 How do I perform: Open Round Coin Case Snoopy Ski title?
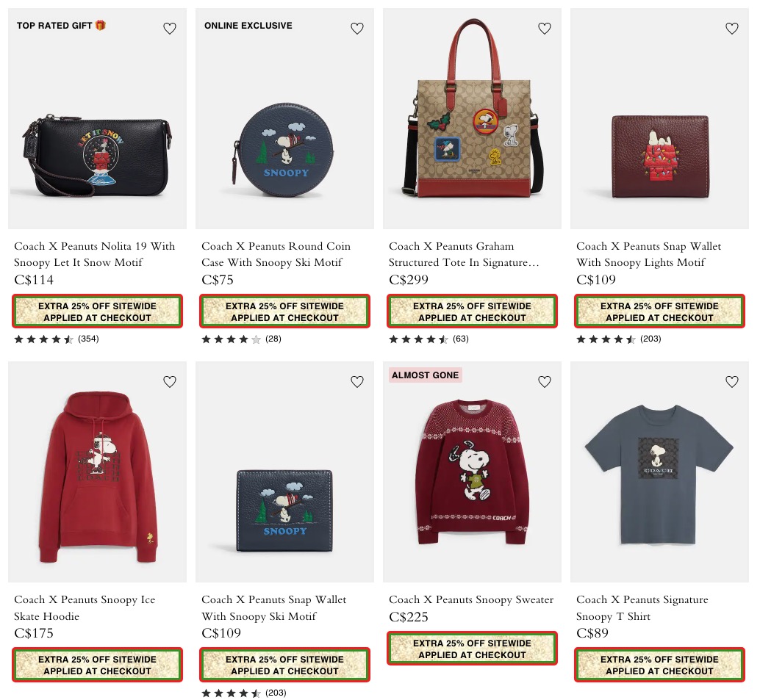pos(276,254)
